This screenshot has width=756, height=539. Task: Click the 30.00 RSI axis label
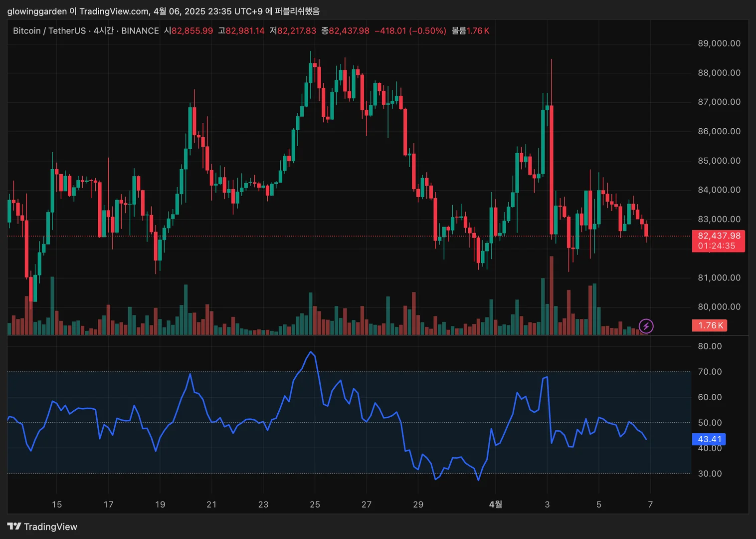[710, 474]
